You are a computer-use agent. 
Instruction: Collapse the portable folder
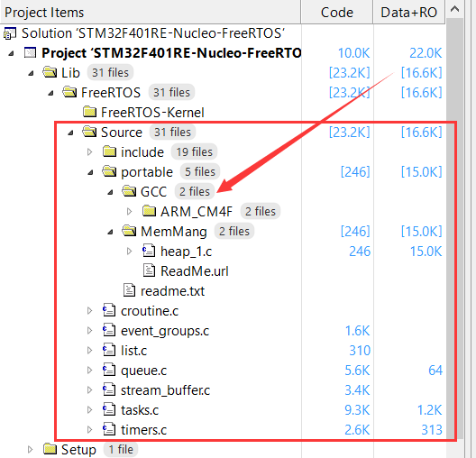(x=90, y=173)
